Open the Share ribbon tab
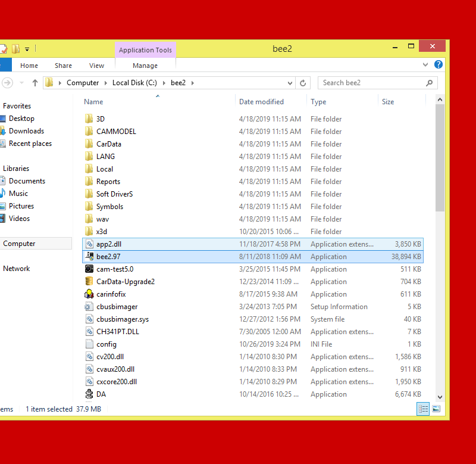The width and height of the screenshot is (476, 464). (63, 66)
